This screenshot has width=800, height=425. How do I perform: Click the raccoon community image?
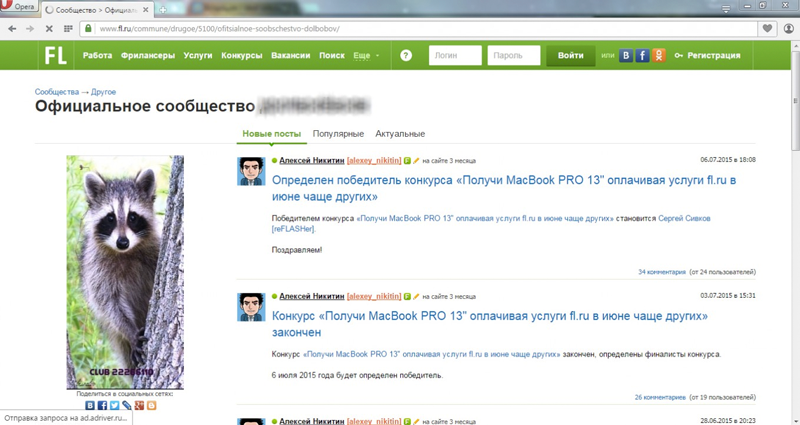[x=125, y=270]
